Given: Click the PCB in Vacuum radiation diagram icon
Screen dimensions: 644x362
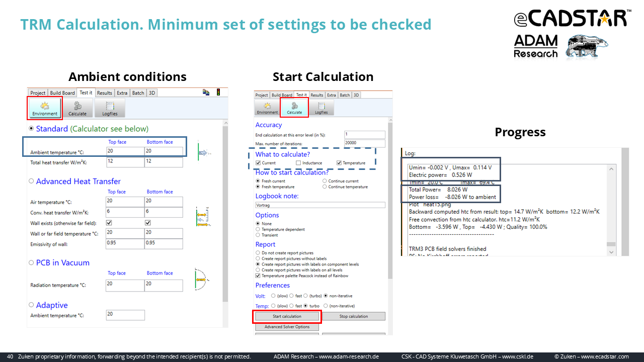Looking at the screenshot, I should coord(201,279).
